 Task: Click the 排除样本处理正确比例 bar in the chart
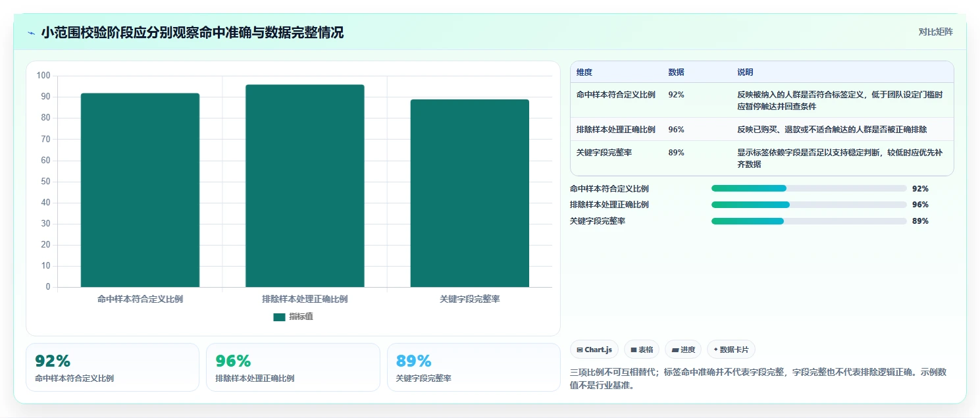click(x=305, y=186)
